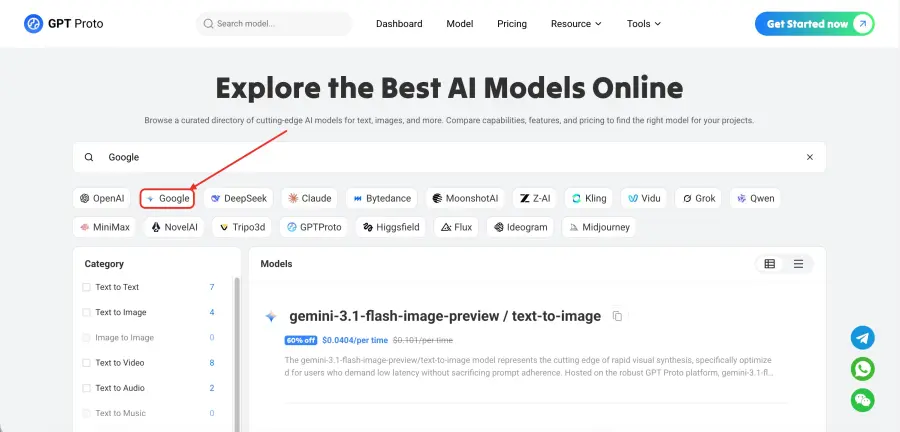This screenshot has height=432, width=900.
Task: Select the Qwen provider chip
Action: tap(755, 199)
